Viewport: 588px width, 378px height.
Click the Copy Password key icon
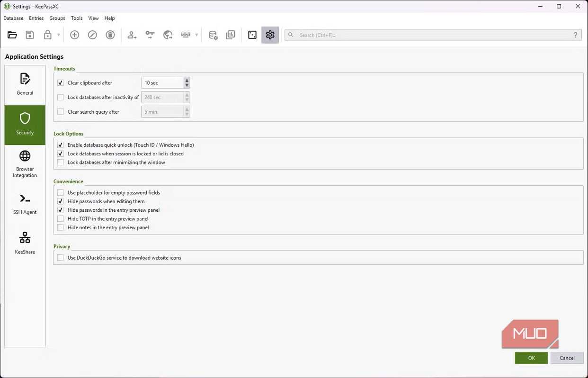[150, 35]
